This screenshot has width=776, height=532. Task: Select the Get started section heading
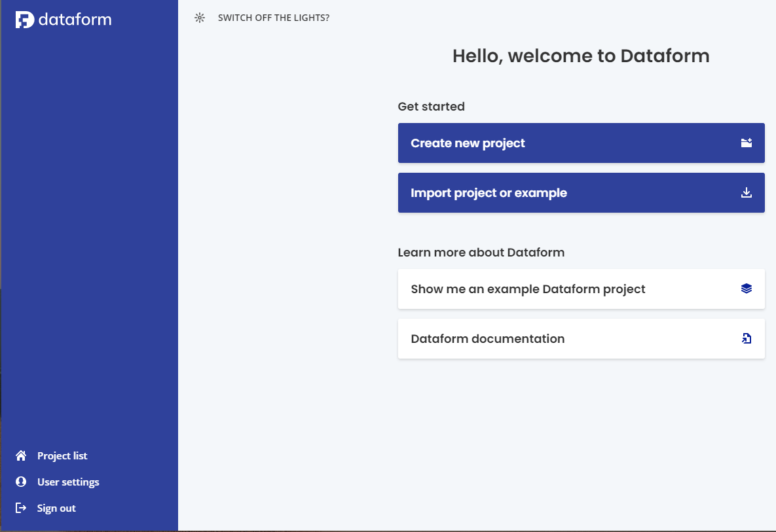[431, 106]
